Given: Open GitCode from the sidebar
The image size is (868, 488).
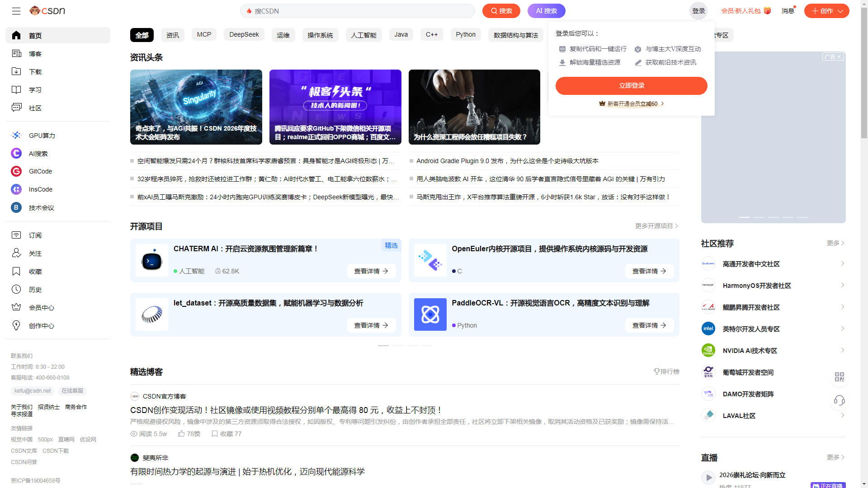Looking at the screenshot, I should 16,171.
